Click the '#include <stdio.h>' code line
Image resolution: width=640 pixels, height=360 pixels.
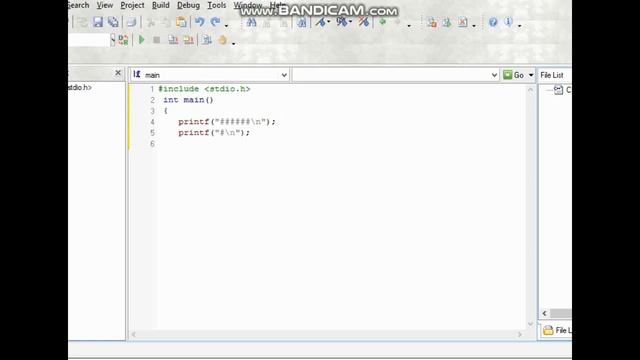tap(204, 89)
